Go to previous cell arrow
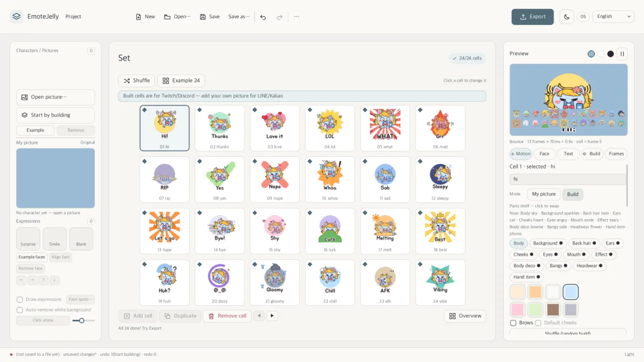The width and height of the screenshot is (644, 362). tap(259, 316)
